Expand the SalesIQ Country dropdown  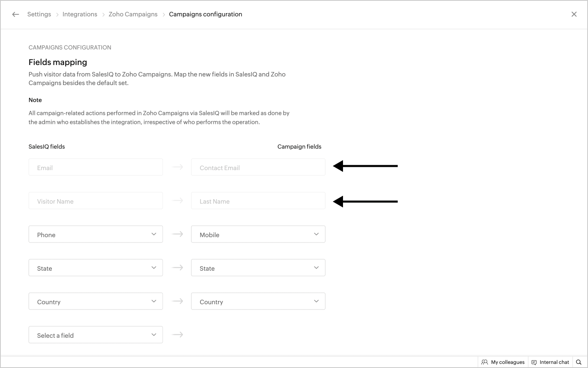coord(96,301)
